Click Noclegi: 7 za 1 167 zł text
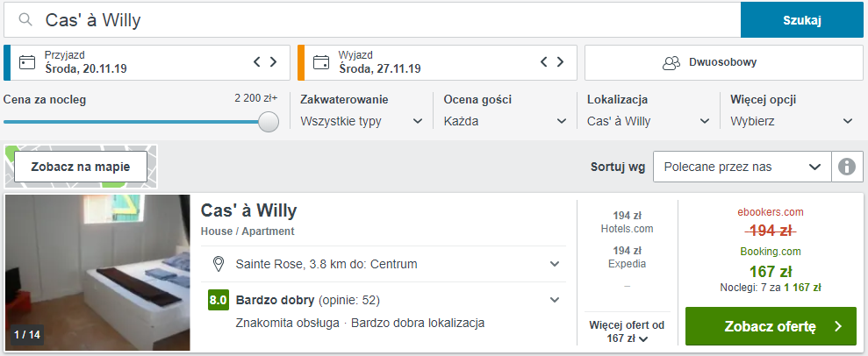 pyautogui.click(x=771, y=288)
